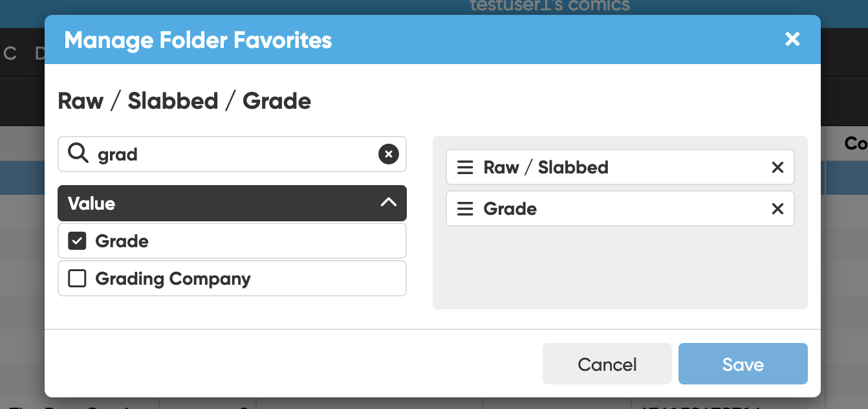The height and width of the screenshot is (409, 868).
Task: Select the Grade label in the favorites panel
Action: [x=510, y=209]
